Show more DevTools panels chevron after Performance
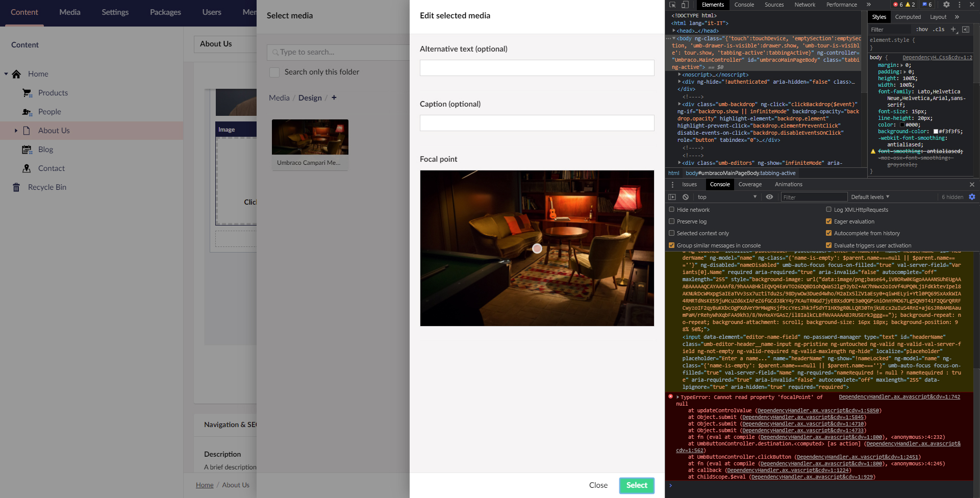980x498 pixels. click(x=869, y=5)
